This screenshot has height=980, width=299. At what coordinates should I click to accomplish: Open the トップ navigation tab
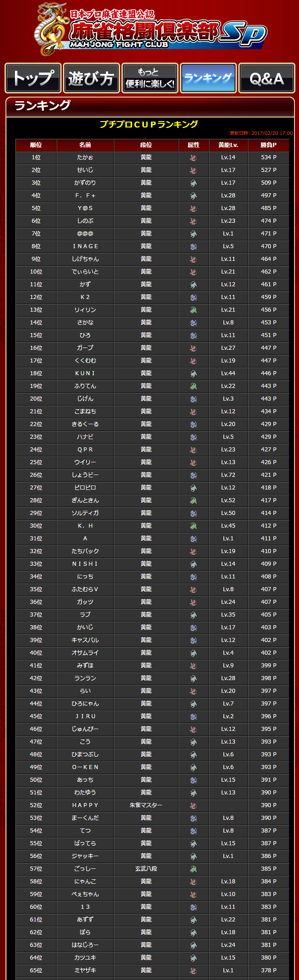click(33, 78)
